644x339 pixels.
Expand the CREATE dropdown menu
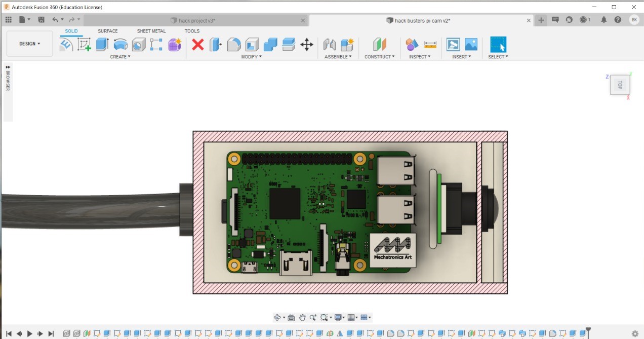point(120,57)
